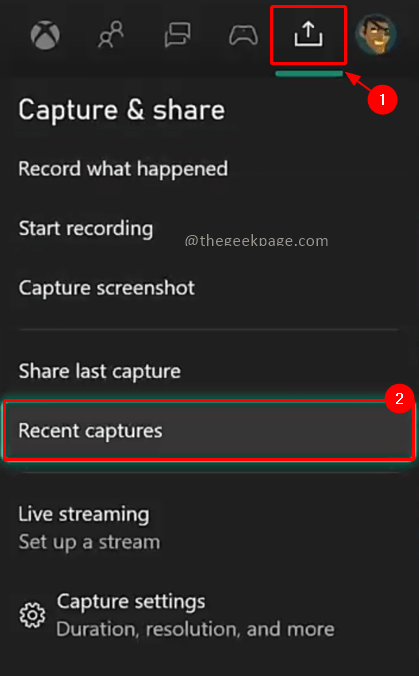Click the gear icon beside Capture settings
This screenshot has height=676, width=419.
32,615
